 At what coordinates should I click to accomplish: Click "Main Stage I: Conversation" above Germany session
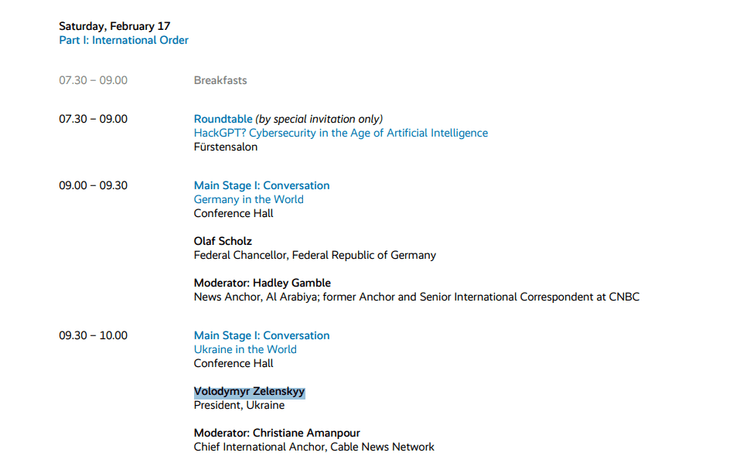261,185
